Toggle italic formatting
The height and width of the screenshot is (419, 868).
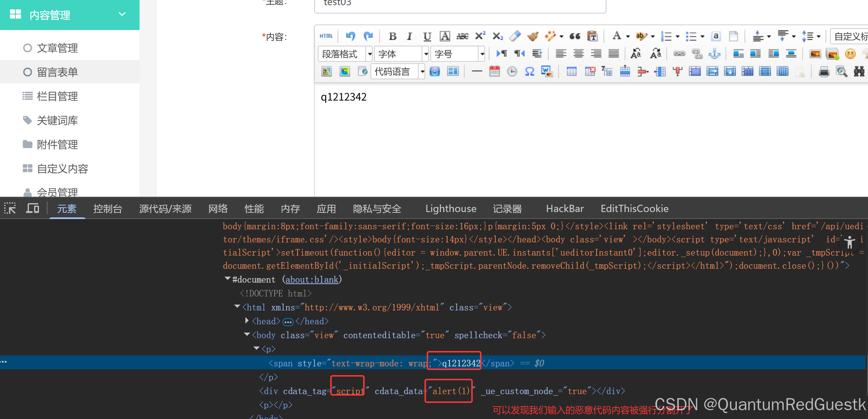coord(410,36)
